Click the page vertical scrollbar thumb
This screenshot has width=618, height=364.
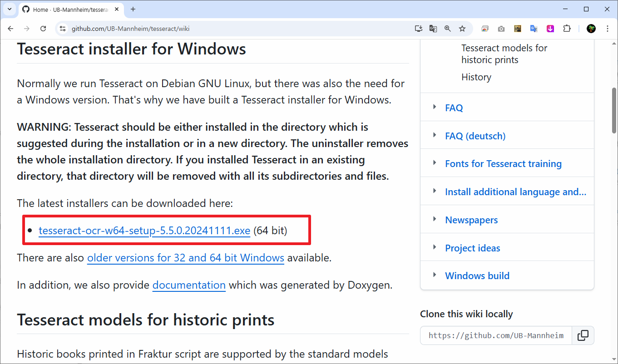coord(614,110)
